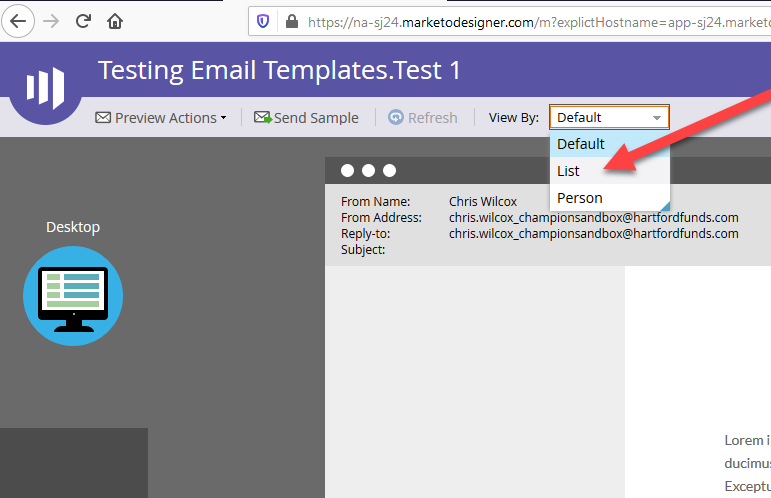Click the third white dot on preview window

[389, 170]
